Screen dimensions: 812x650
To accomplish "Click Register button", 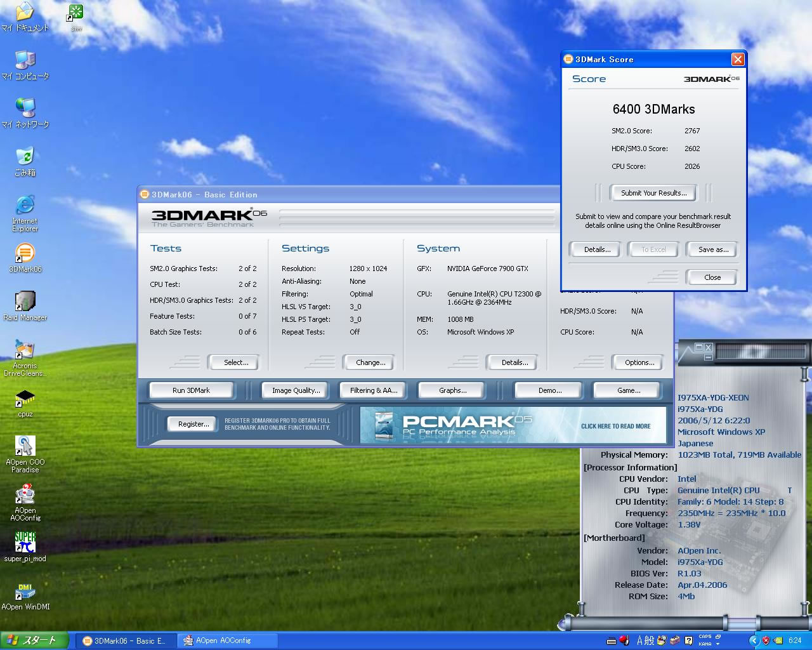I will coord(193,424).
